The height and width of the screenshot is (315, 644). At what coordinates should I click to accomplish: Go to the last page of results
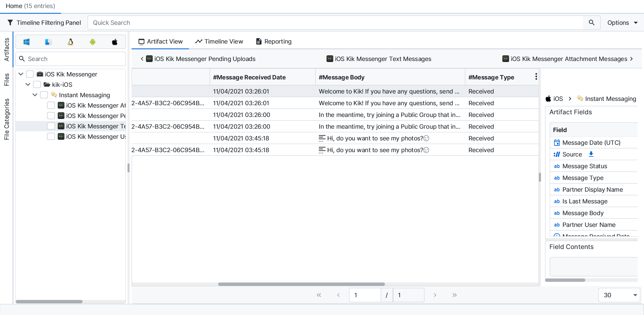454,295
